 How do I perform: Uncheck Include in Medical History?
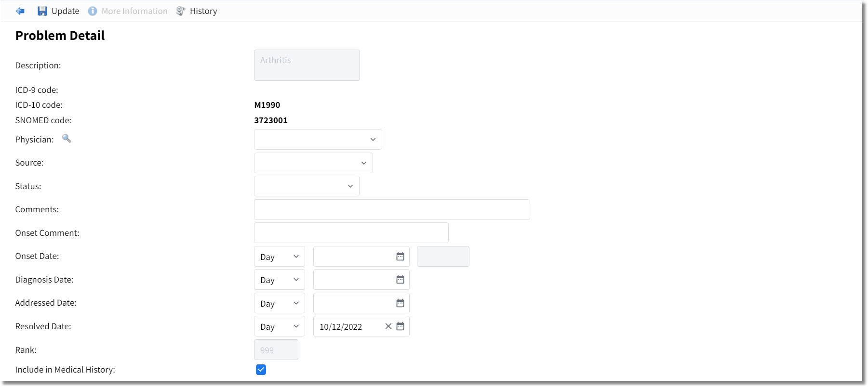pyautogui.click(x=261, y=370)
